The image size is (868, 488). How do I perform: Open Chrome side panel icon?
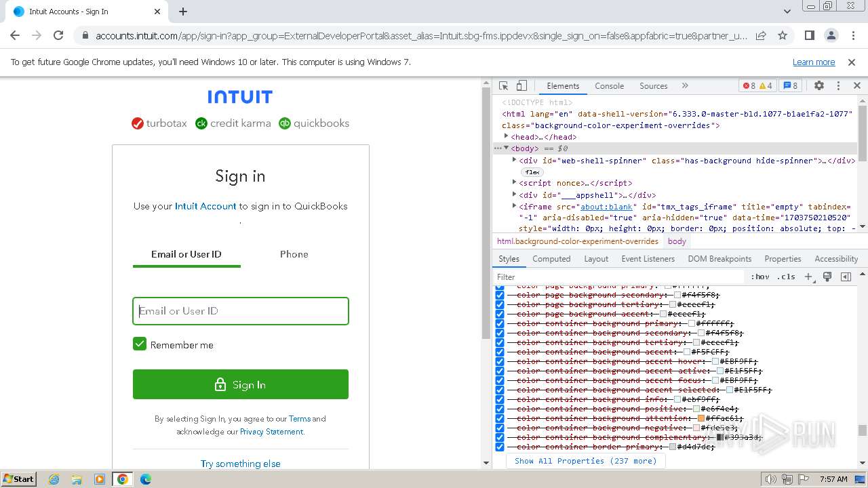point(810,35)
